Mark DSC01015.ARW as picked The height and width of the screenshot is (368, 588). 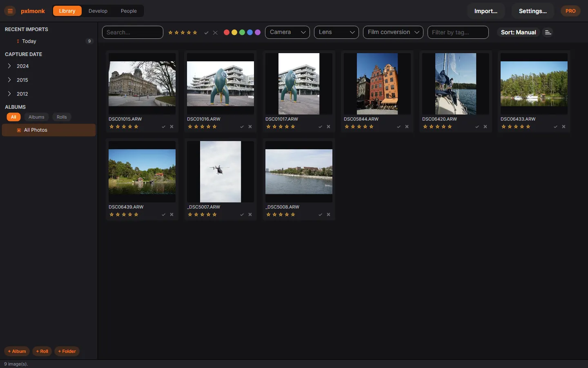163,127
